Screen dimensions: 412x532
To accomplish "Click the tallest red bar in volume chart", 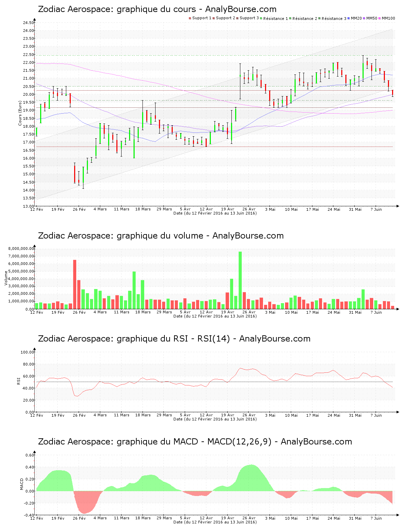I will (75, 285).
